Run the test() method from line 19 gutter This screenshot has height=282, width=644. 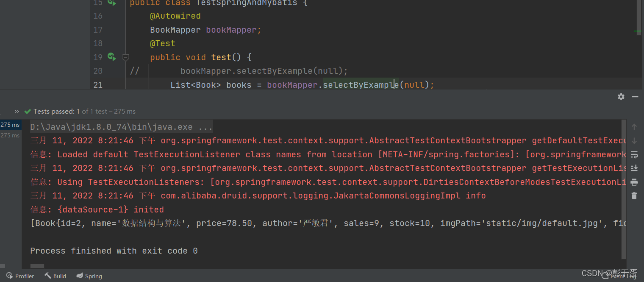pyautogui.click(x=111, y=57)
